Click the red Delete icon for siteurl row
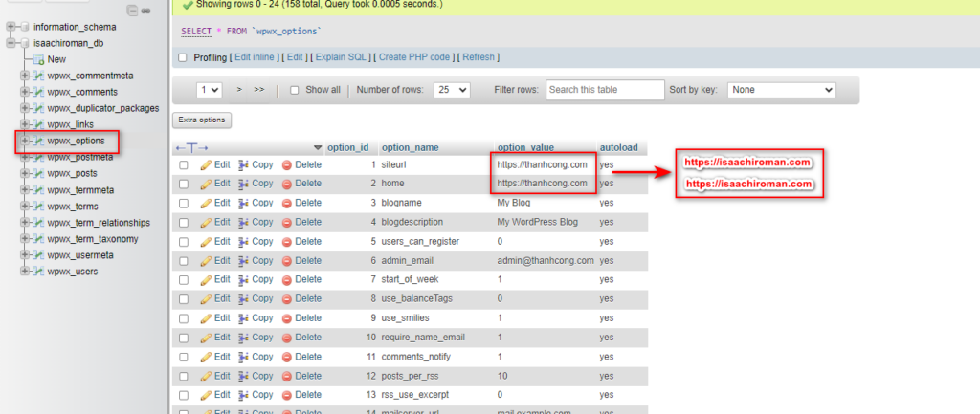 [x=287, y=165]
